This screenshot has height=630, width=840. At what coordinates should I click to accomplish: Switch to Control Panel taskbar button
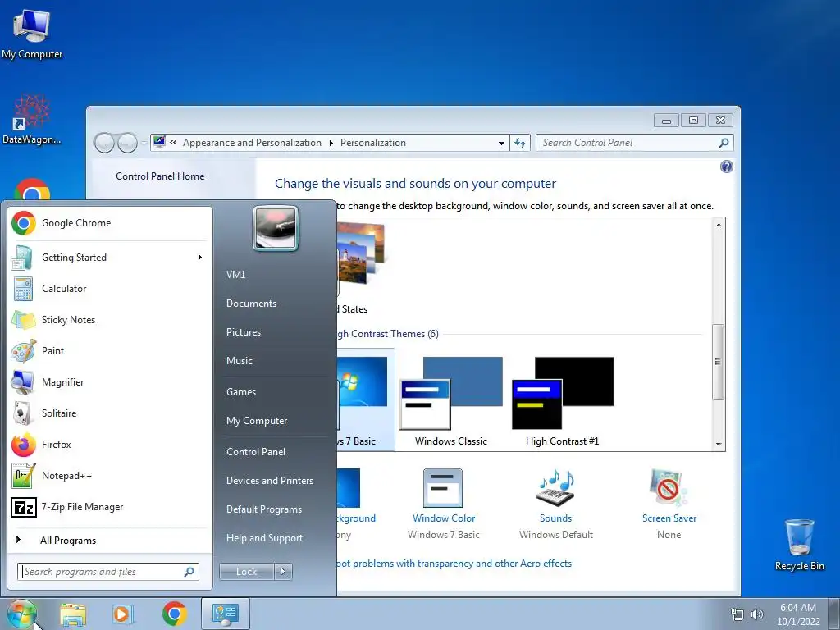pyautogui.click(x=225, y=614)
